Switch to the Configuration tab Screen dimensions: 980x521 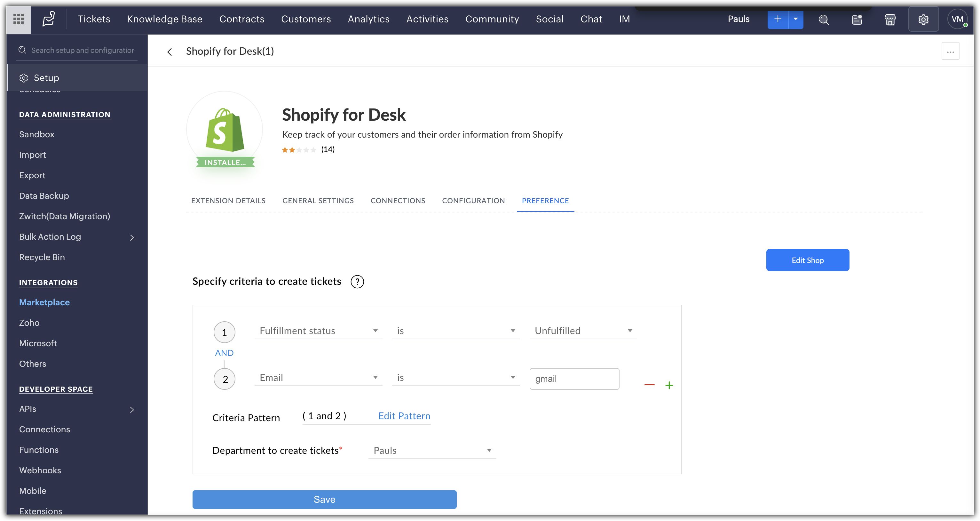pos(473,201)
